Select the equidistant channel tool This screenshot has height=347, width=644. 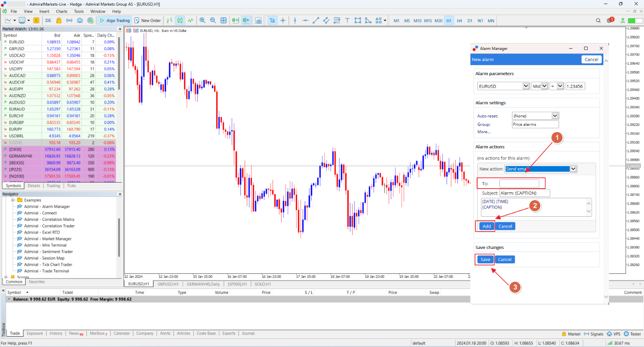click(326, 21)
